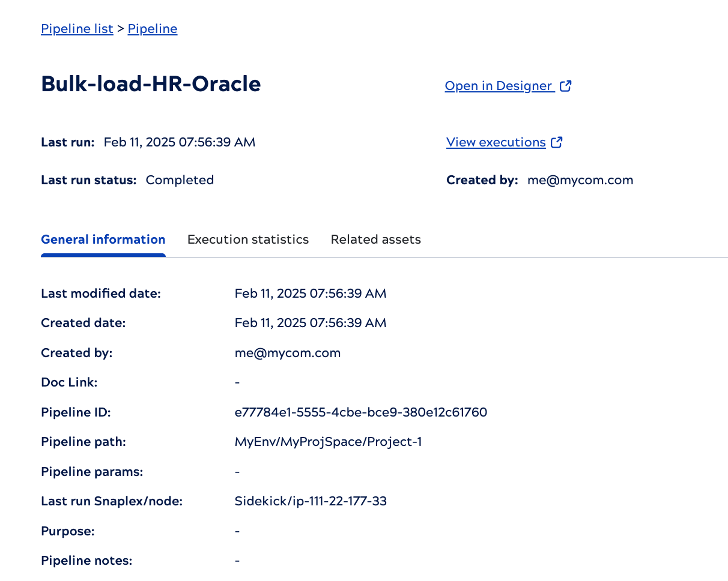The width and height of the screenshot is (728, 581).
Task: Click the Completed last run status value
Action: point(180,180)
